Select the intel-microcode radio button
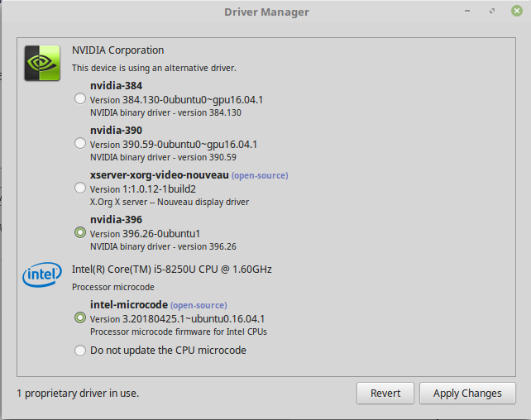Viewport: 531px width, 420px height. pyautogui.click(x=80, y=317)
